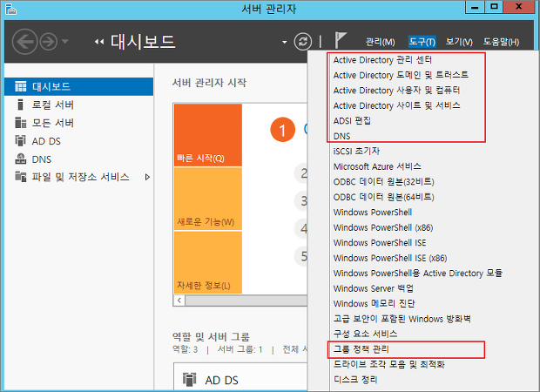Click the Server Manager title bar icon
The width and height of the screenshot is (540, 392).
coord(10,9)
